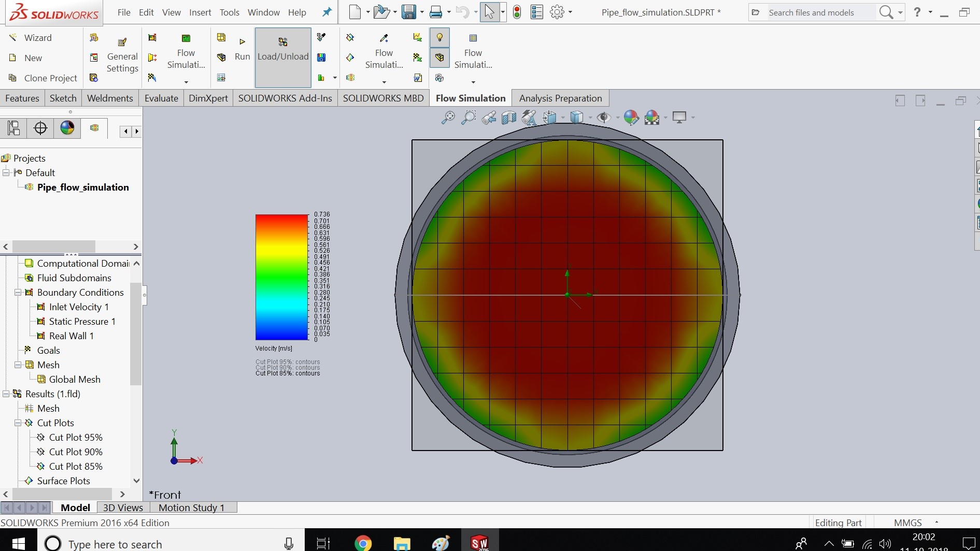980x551 pixels.
Task: Click the velocity color scale legend
Action: point(281,277)
